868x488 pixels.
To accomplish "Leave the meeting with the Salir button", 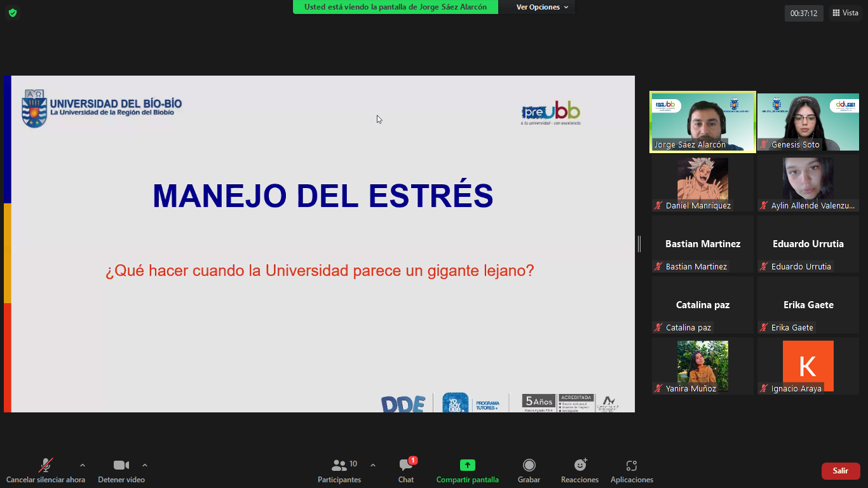I will pos(840,471).
